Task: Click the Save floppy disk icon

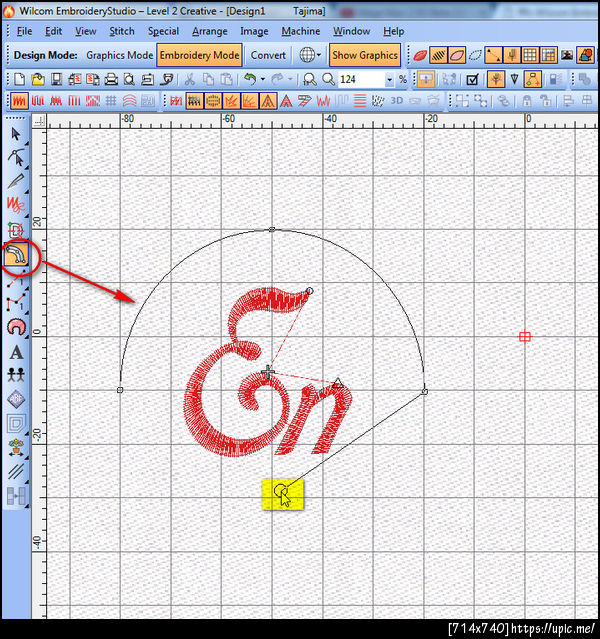Action: 56,79
